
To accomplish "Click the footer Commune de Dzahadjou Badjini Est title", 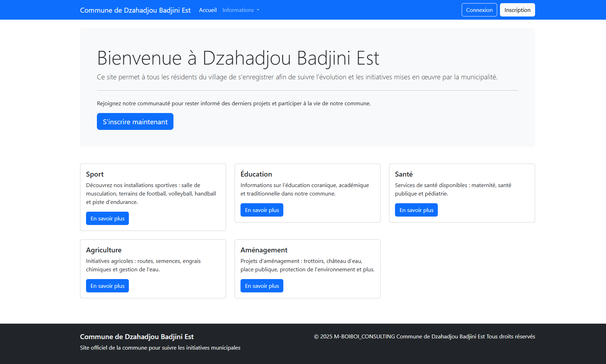I will pos(137,337).
